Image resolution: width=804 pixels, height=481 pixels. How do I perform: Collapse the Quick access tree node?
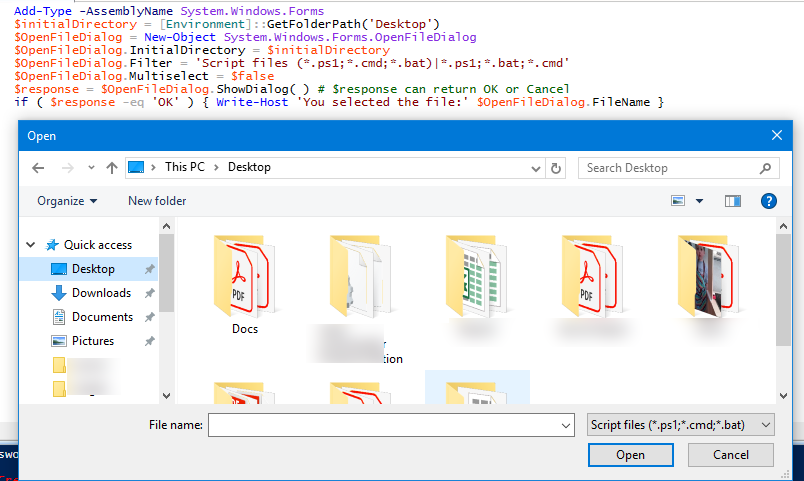tap(31, 245)
